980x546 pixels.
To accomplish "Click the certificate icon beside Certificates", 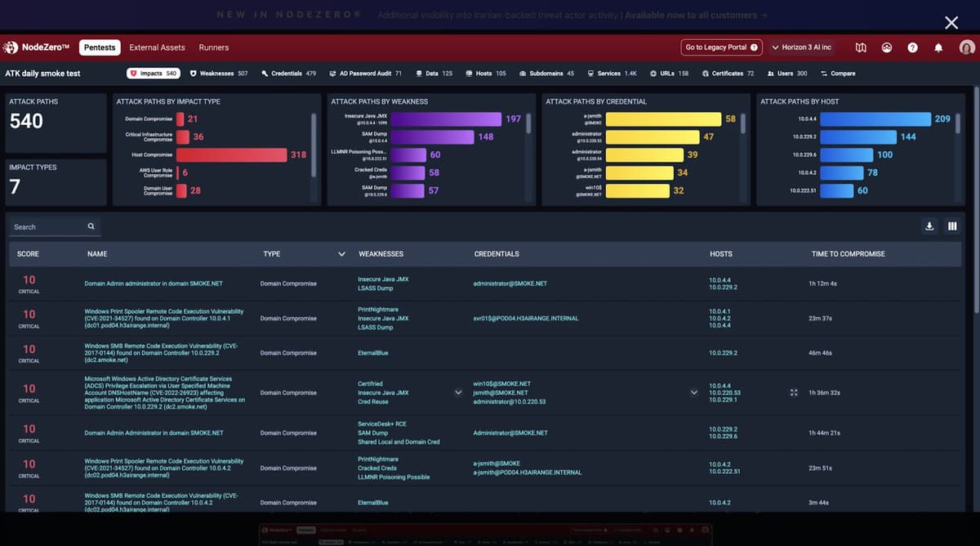I will [706, 74].
